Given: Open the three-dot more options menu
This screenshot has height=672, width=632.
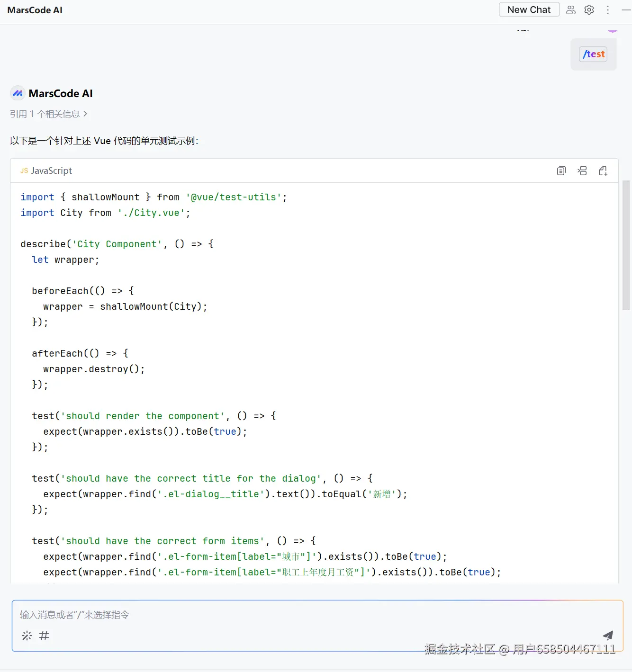Looking at the screenshot, I should coord(607,9).
